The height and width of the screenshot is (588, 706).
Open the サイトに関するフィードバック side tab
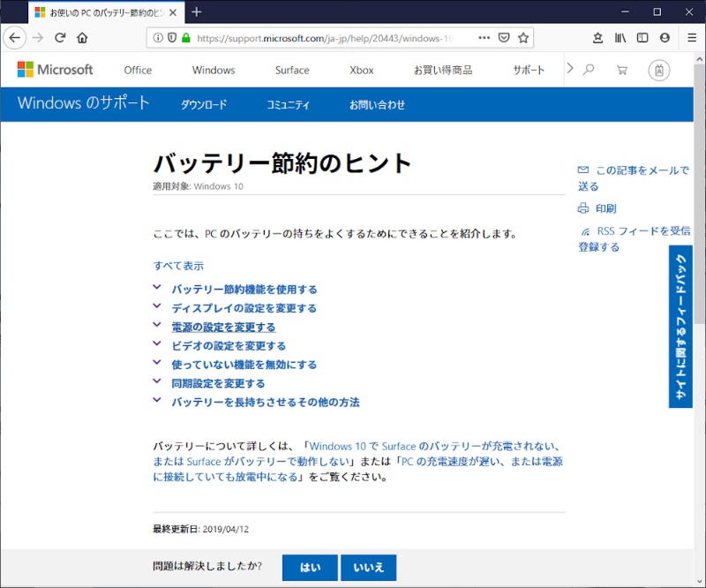click(x=680, y=327)
